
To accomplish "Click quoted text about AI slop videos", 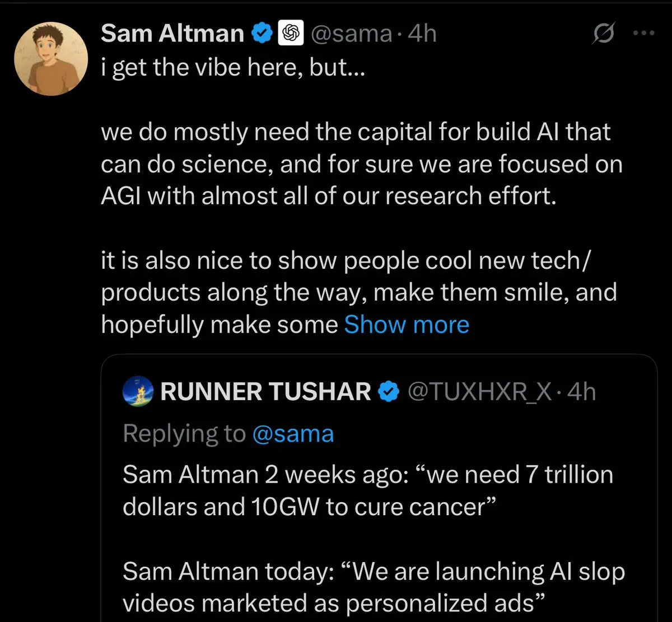I will [373, 587].
